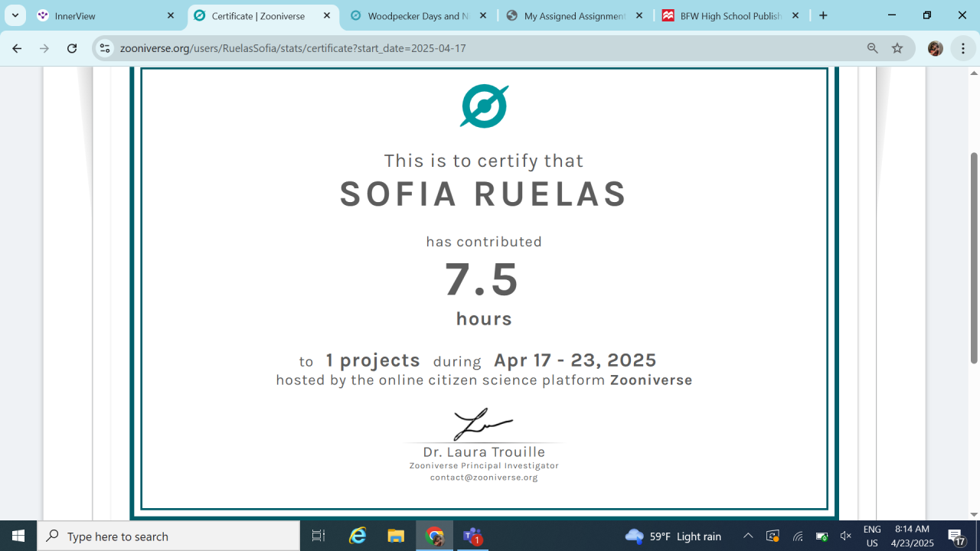Click the page's vertical scrollbar thumb
The width and height of the screenshot is (980, 551).
[x=974, y=258]
